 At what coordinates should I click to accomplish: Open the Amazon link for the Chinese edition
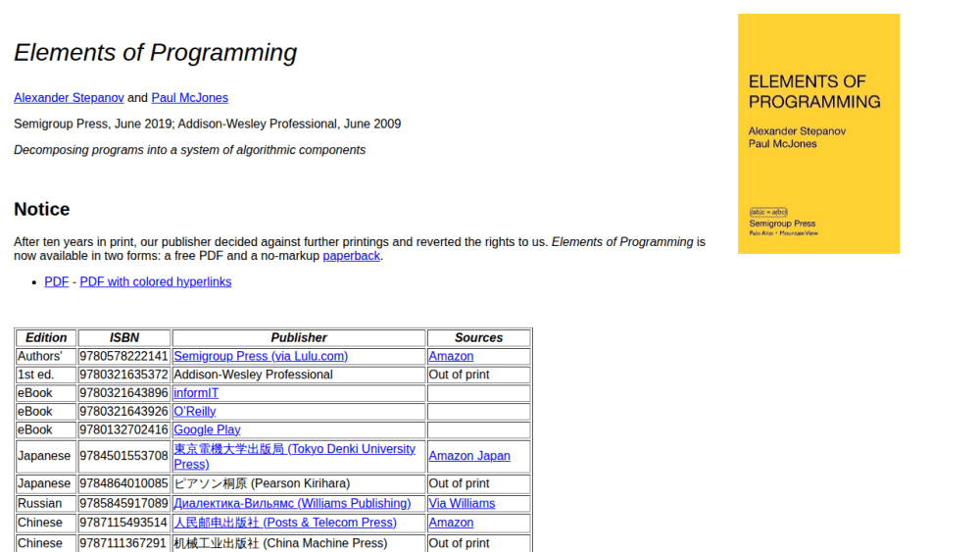[451, 523]
